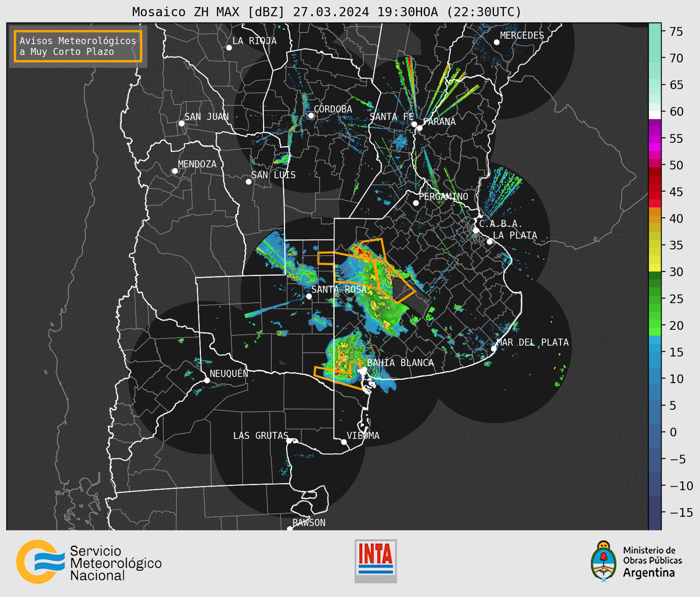Click the Ministerio de Obras Públicas Argentina text
Viewport: 700px width, 597px height.
click(x=652, y=562)
